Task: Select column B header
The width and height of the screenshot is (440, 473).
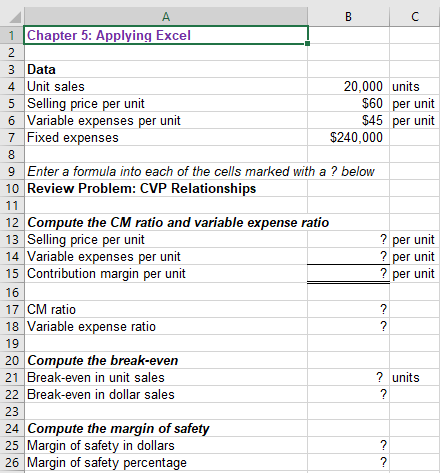Action: coord(348,16)
